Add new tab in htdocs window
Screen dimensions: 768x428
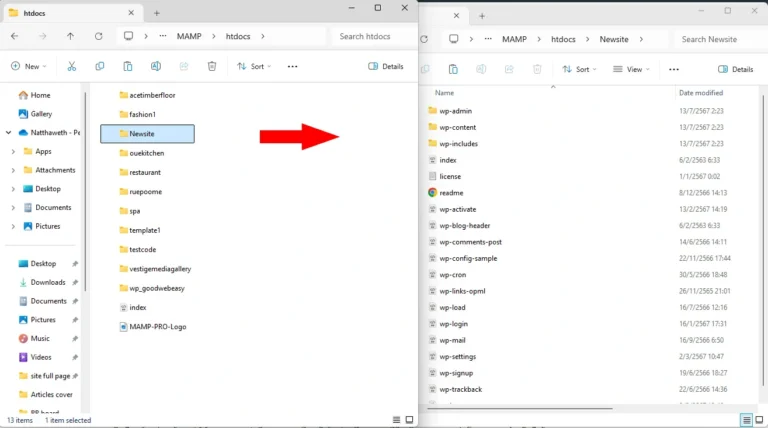click(157, 13)
